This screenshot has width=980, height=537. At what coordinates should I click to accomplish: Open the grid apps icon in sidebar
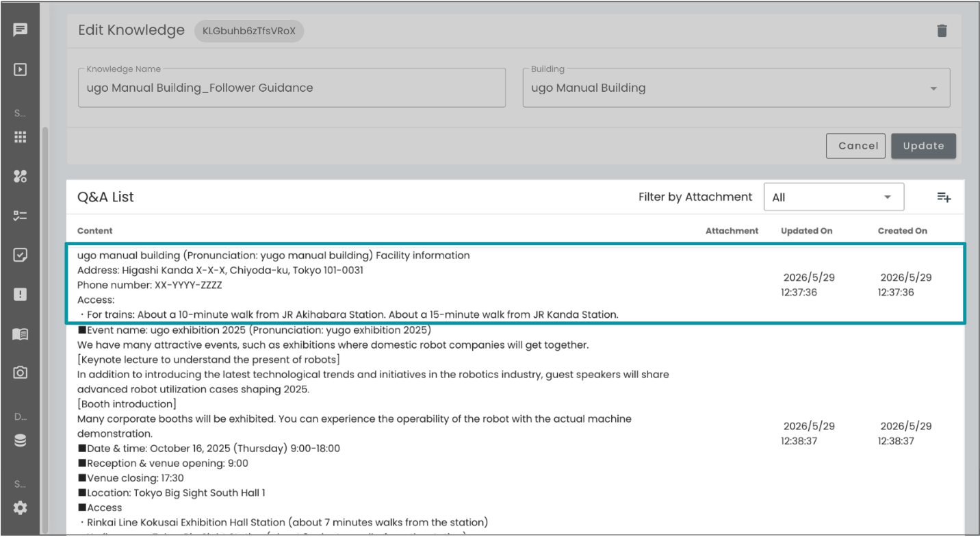(21, 137)
